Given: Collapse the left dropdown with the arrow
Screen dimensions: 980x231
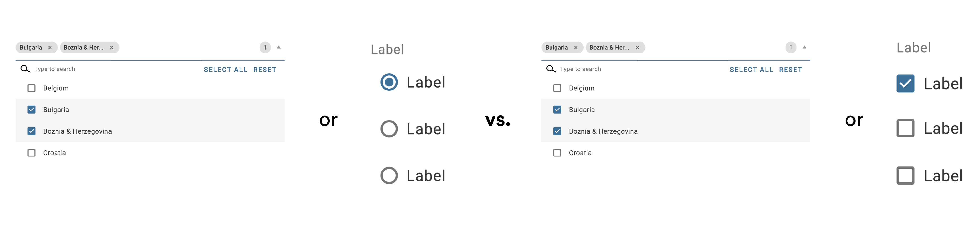Looking at the screenshot, I should [x=278, y=47].
